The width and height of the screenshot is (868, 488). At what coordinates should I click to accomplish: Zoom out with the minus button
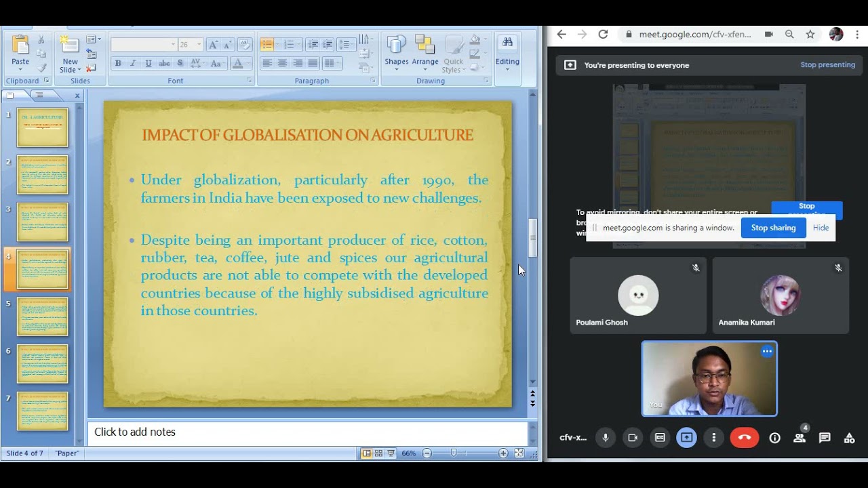(x=427, y=453)
